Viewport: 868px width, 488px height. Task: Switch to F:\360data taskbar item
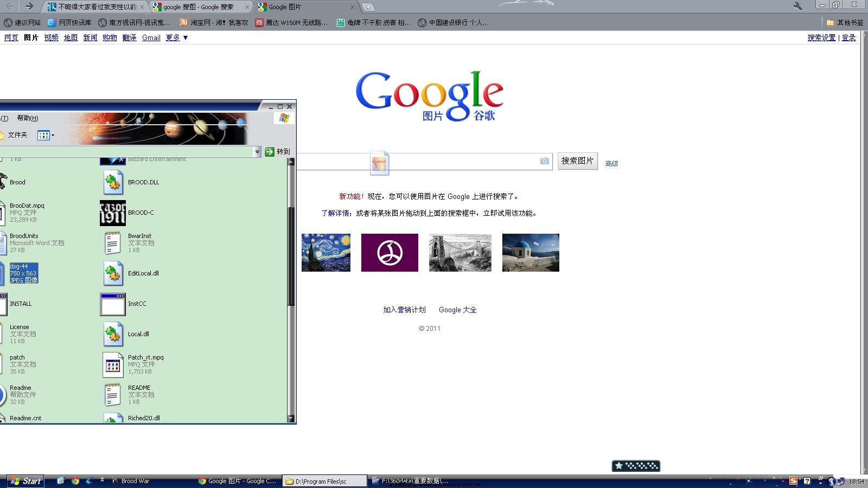point(411,481)
